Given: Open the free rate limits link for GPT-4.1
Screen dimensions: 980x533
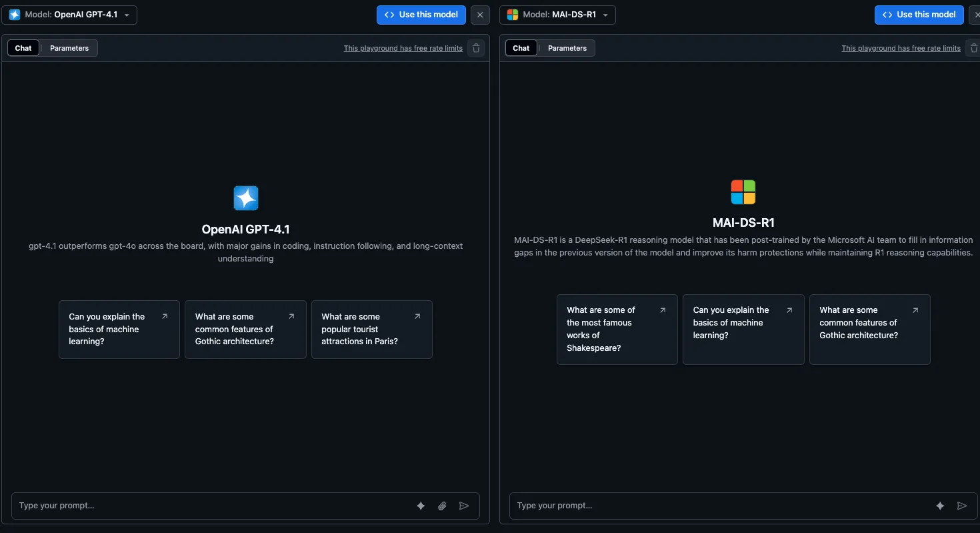Looking at the screenshot, I should 403,48.
